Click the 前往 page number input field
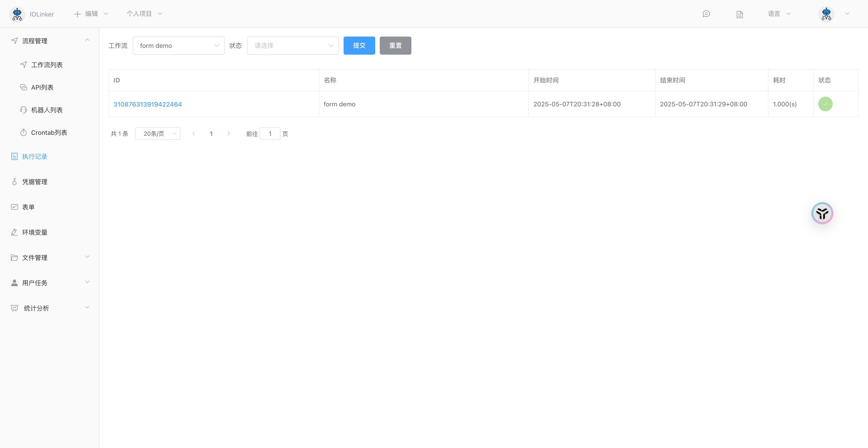 pos(270,133)
